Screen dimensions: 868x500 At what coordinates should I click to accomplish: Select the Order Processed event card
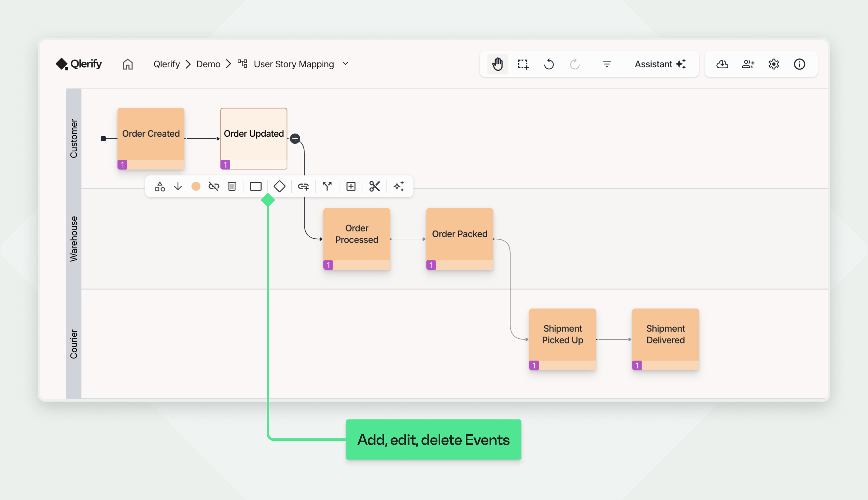(x=356, y=239)
